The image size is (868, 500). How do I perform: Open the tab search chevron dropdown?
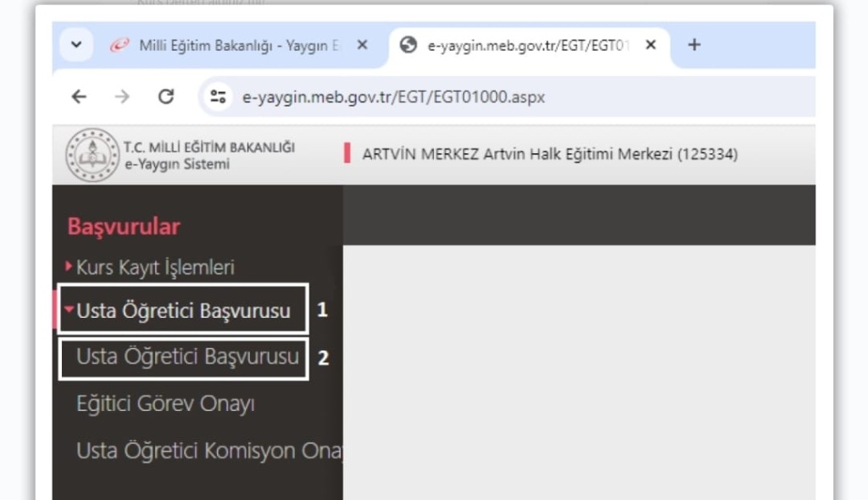click(x=76, y=45)
